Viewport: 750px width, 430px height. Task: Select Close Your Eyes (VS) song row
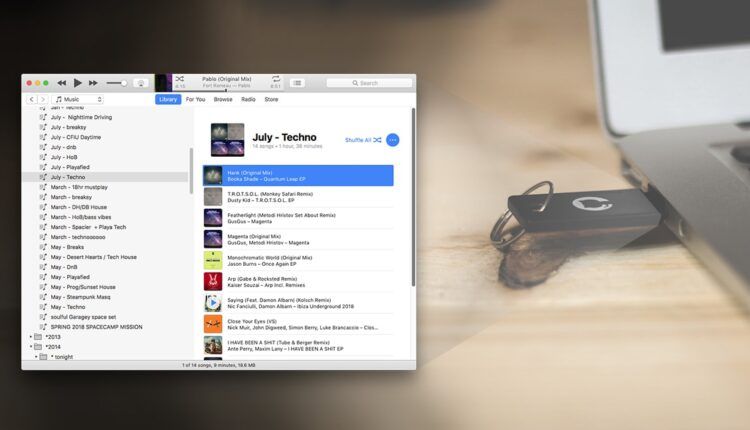298,324
